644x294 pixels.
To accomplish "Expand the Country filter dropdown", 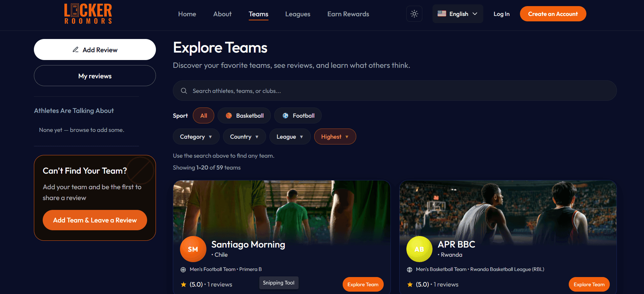I will 244,137.
